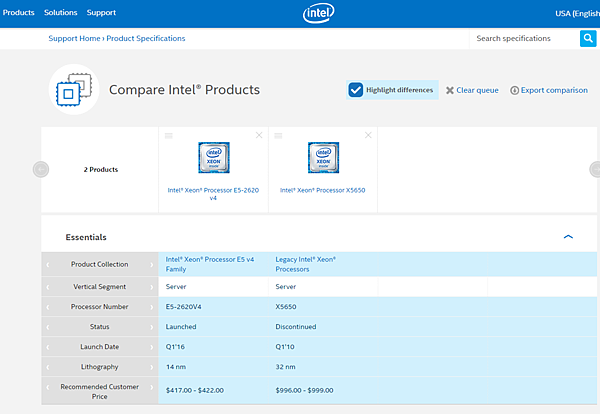The width and height of the screenshot is (600, 414).
Task: Click the Intel logo in header
Action: coord(318,13)
